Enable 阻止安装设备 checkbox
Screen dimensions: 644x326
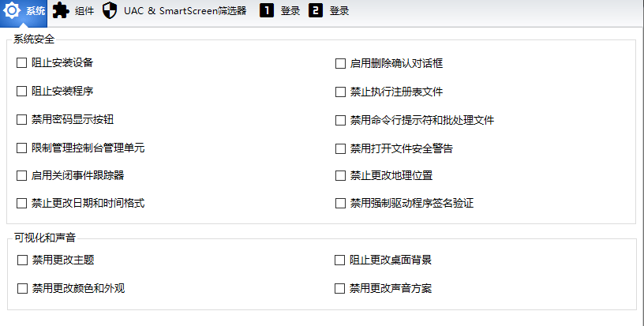pos(22,63)
